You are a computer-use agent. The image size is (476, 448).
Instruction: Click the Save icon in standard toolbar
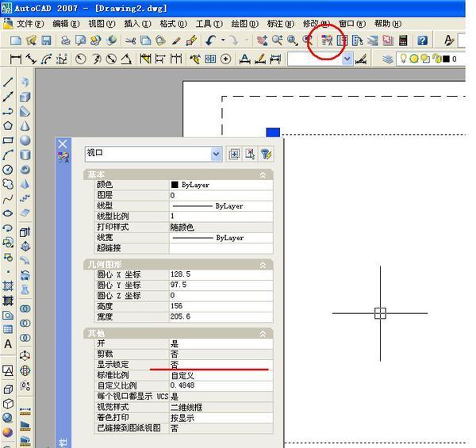46,40
